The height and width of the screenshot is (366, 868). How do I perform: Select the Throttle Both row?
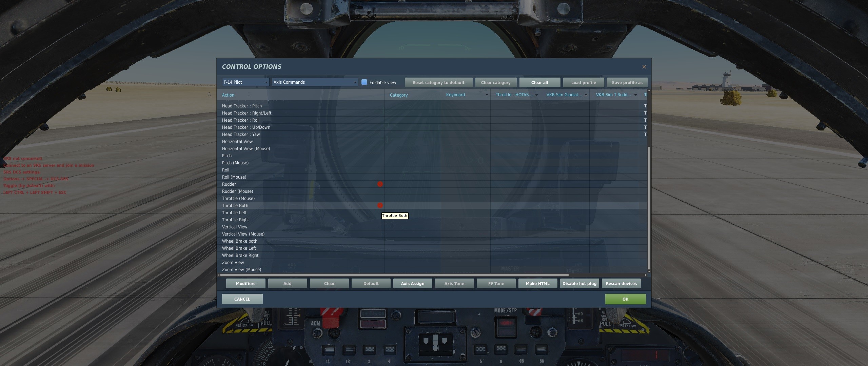[432, 205]
